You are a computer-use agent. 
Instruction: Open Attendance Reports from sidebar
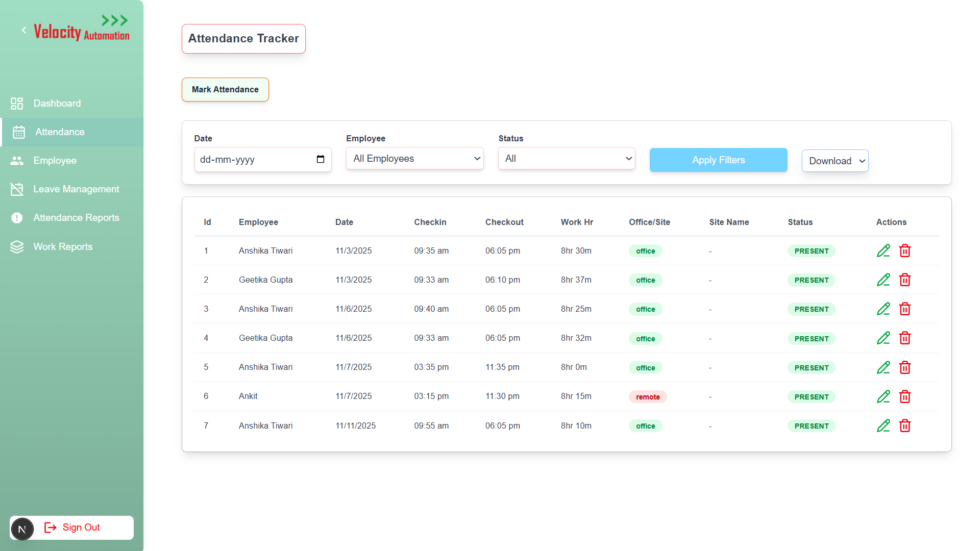coord(76,218)
